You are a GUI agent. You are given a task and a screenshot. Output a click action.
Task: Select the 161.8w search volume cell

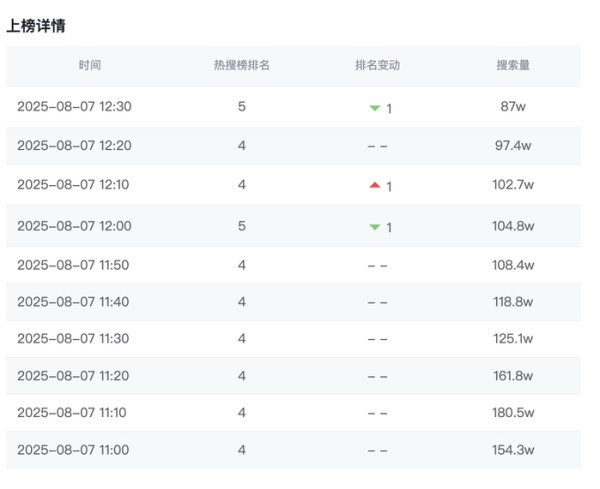click(514, 376)
